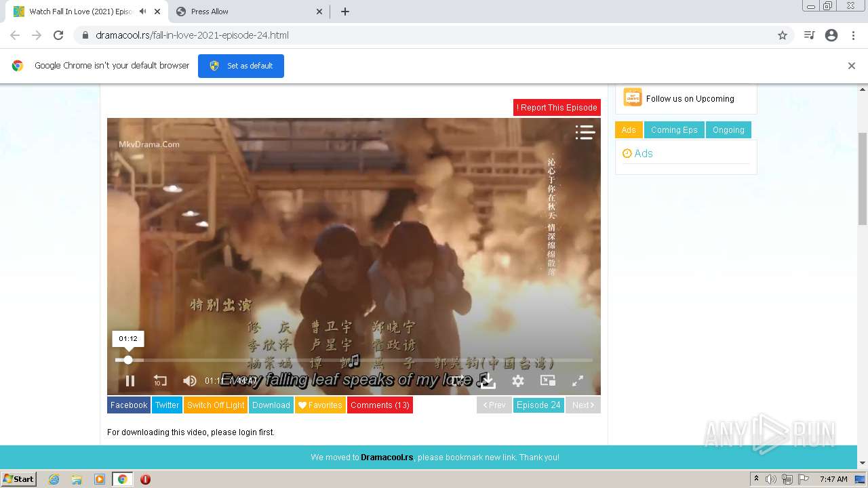Viewport: 868px width, 488px height.
Task: Open Action Center flag icon
Action: tap(802, 479)
